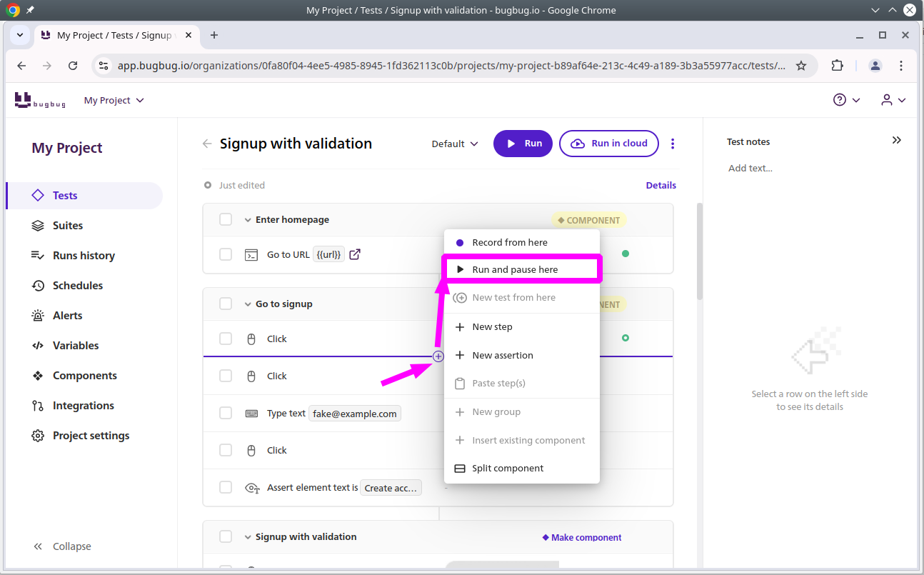924x575 pixels.
Task: Expand the Default profile dropdown
Action: click(455, 144)
